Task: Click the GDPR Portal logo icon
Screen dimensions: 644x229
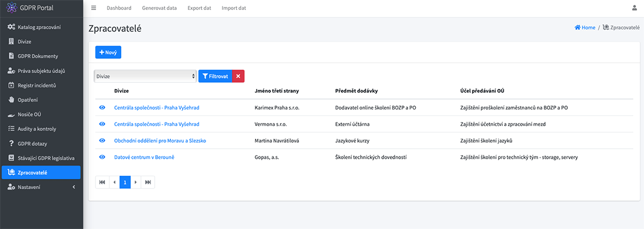Action: pos(12,8)
